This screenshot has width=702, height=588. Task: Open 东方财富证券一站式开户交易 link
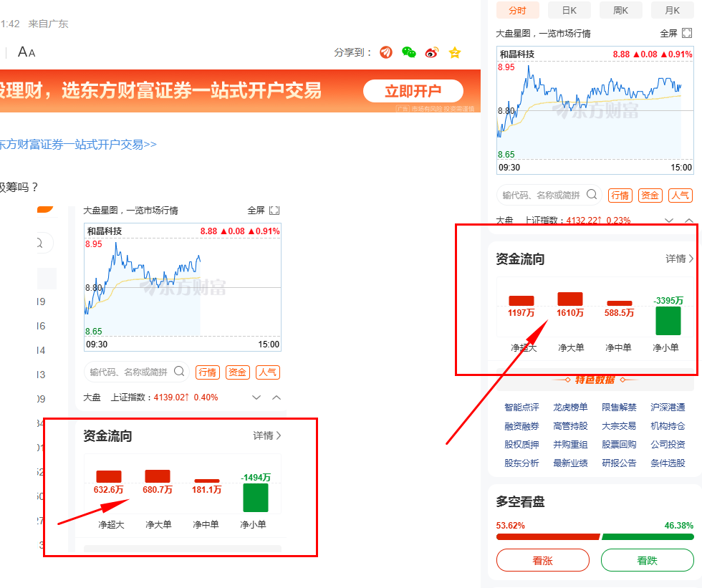click(78, 145)
